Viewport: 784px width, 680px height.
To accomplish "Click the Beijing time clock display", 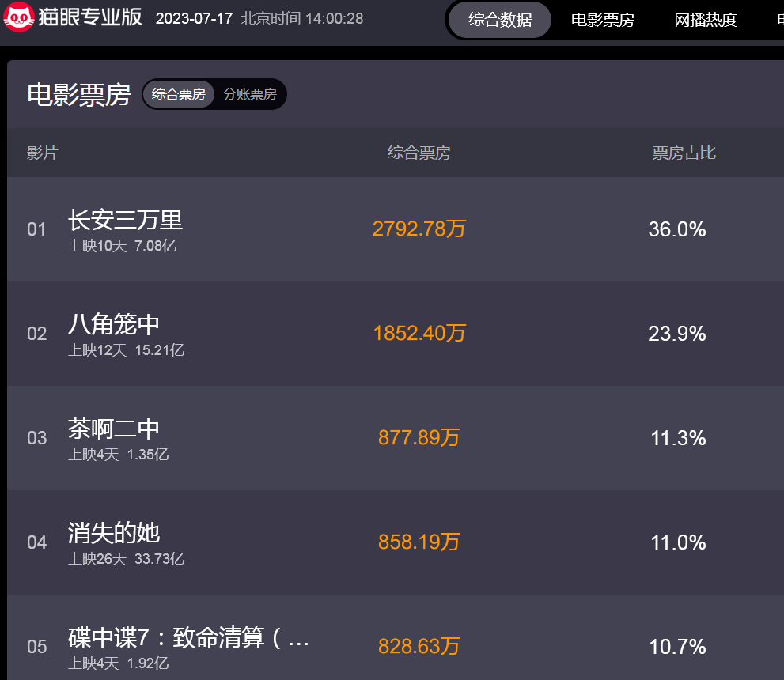I will 302,18.
